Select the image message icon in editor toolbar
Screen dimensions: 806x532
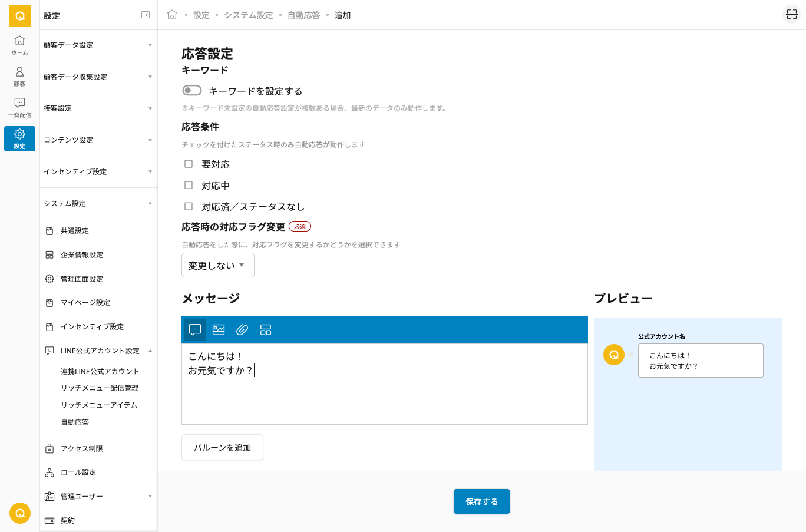pyautogui.click(x=219, y=330)
